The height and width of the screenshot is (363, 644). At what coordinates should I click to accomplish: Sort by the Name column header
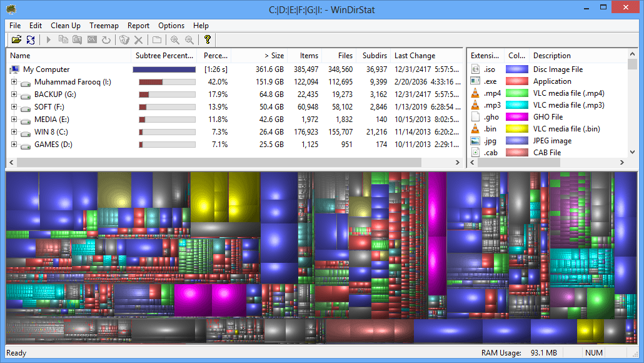tap(69, 56)
